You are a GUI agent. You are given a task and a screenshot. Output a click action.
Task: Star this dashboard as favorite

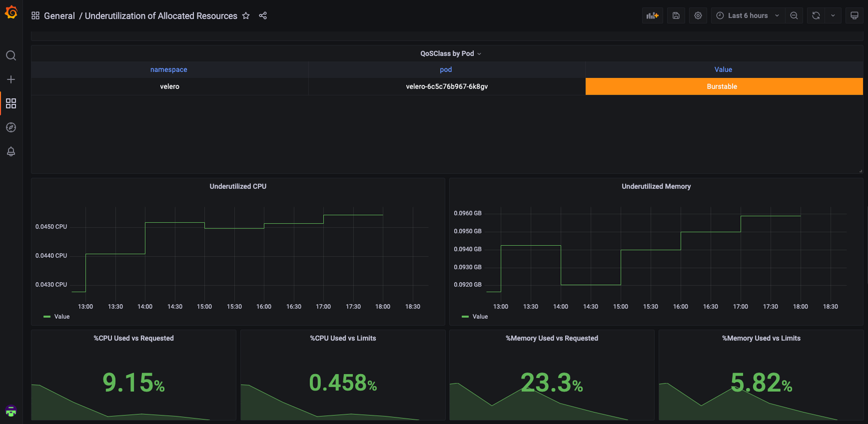tap(246, 16)
